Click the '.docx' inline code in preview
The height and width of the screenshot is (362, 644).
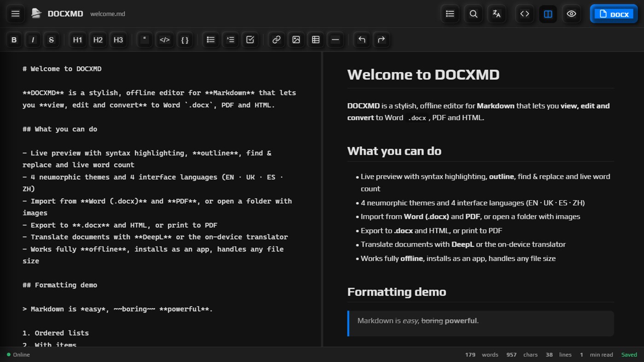pyautogui.click(x=418, y=118)
